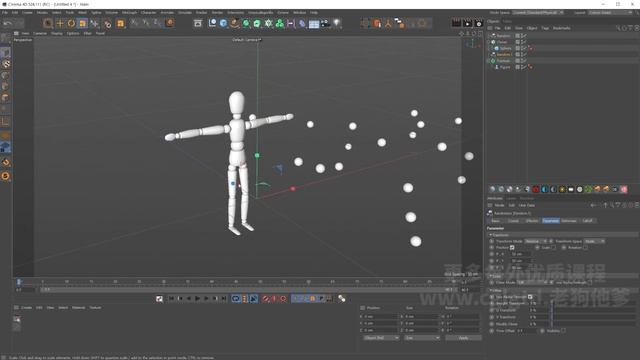Image resolution: width=640 pixels, height=360 pixels.
Task: Enable the Scale checkbox
Action: (553, 247)
